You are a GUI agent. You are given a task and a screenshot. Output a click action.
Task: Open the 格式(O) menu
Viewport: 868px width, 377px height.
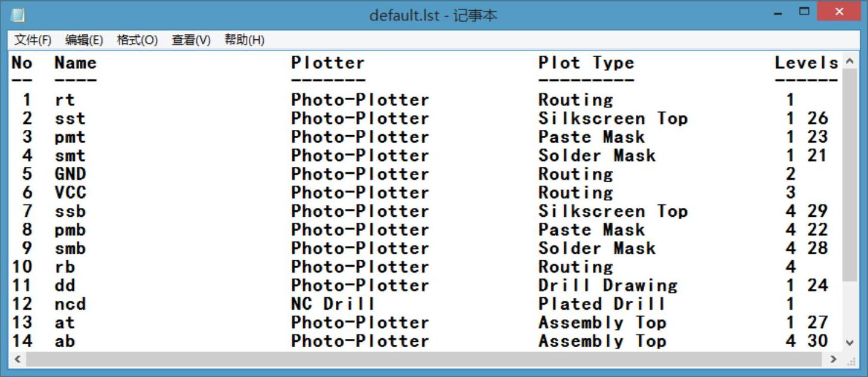pos(137,40)
